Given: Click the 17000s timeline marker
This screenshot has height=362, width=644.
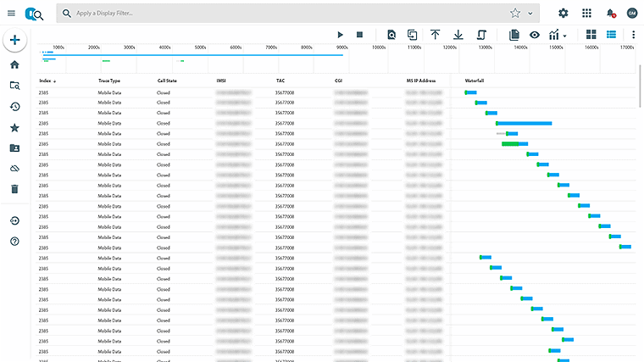Looking at the screenshot, I should point(627,47).
